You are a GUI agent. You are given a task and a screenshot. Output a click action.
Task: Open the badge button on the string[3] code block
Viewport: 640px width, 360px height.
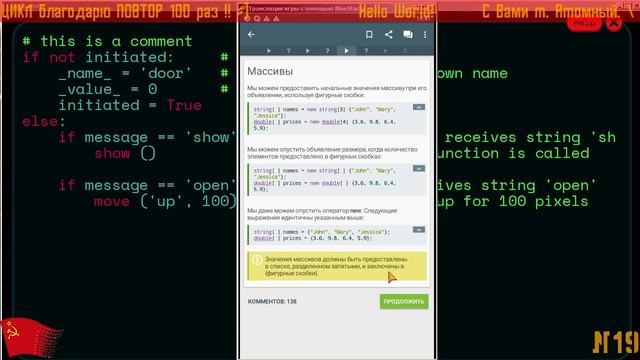[419, 107]
